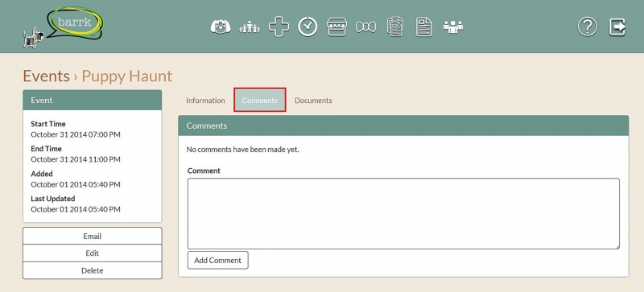Open the group of users icon

tap(453, 27)
